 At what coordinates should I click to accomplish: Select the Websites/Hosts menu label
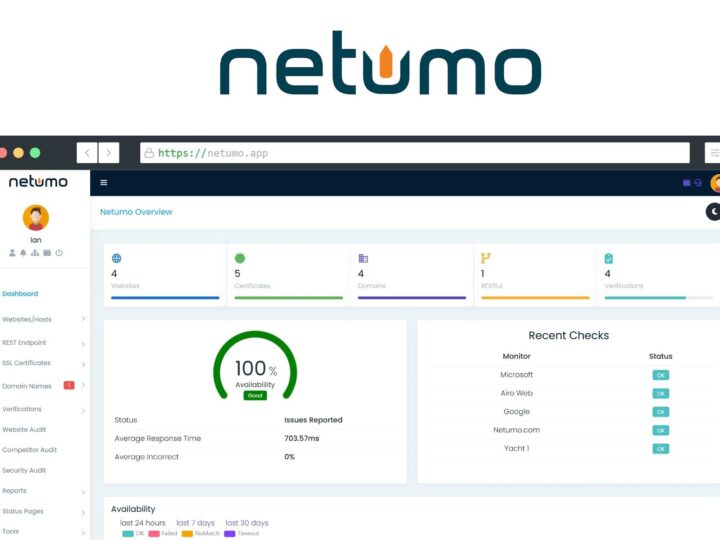27,319
